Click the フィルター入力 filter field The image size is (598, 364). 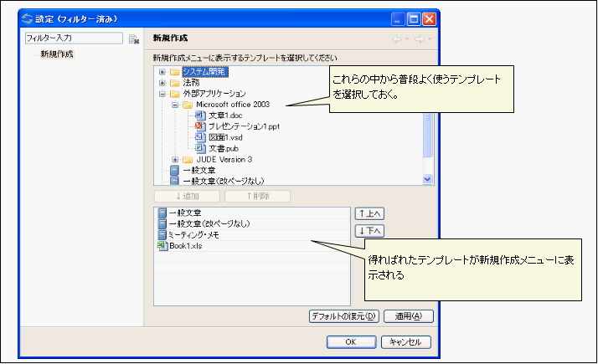(x=74, y=38)
